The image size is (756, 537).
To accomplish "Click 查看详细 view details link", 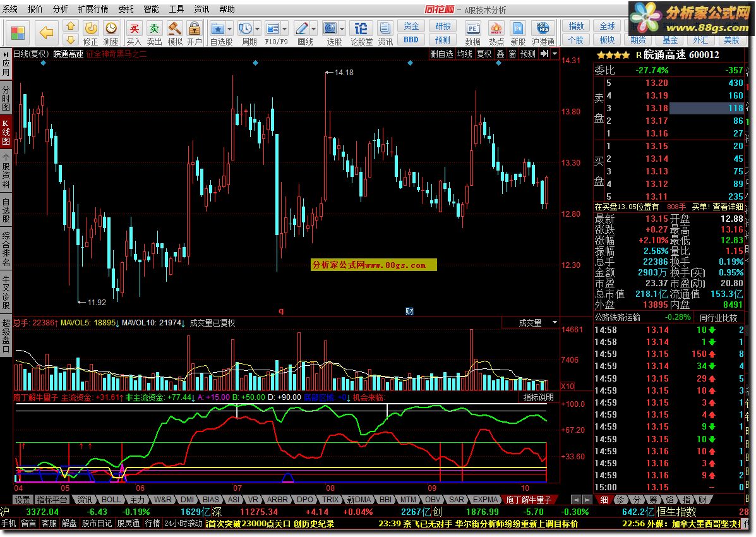I will (x=728, y=207).
